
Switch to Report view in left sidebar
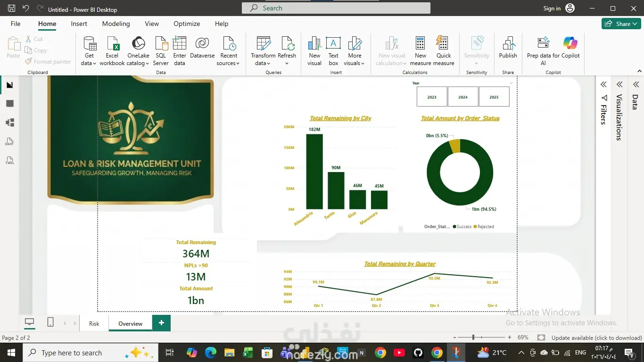coord(9,85)
